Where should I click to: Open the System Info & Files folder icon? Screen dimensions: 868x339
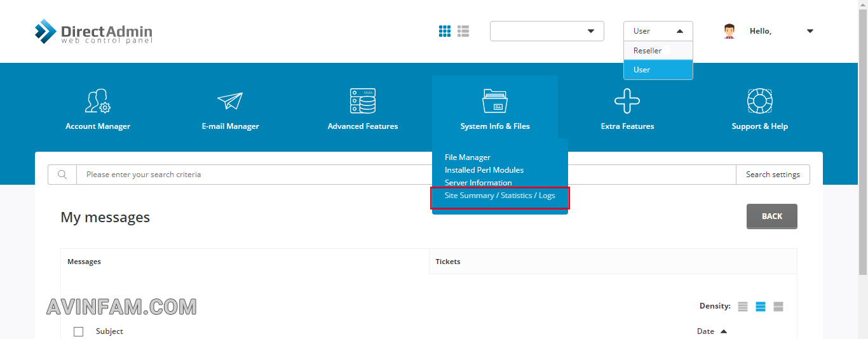[x=495, y=101]
